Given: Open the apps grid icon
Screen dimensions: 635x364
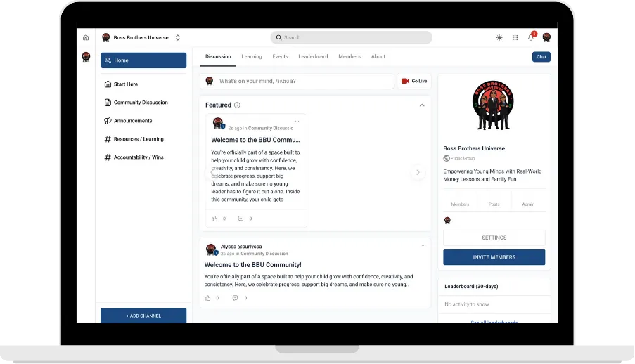Looking at the screenshot, I should [515, 38].
